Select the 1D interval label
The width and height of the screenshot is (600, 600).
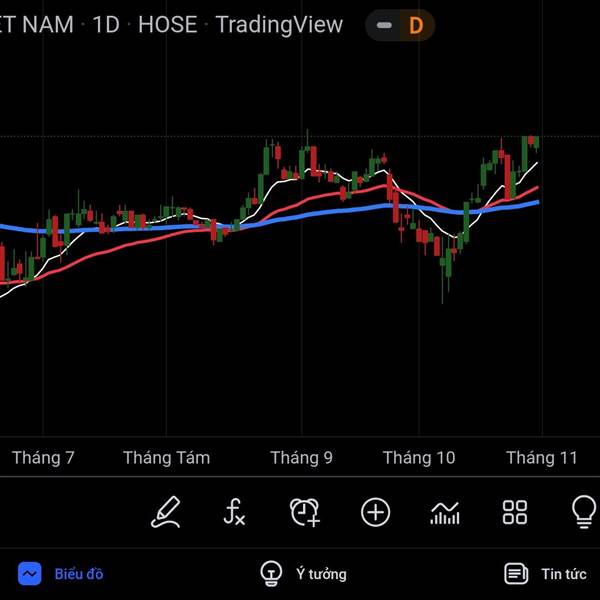point(106,25)
